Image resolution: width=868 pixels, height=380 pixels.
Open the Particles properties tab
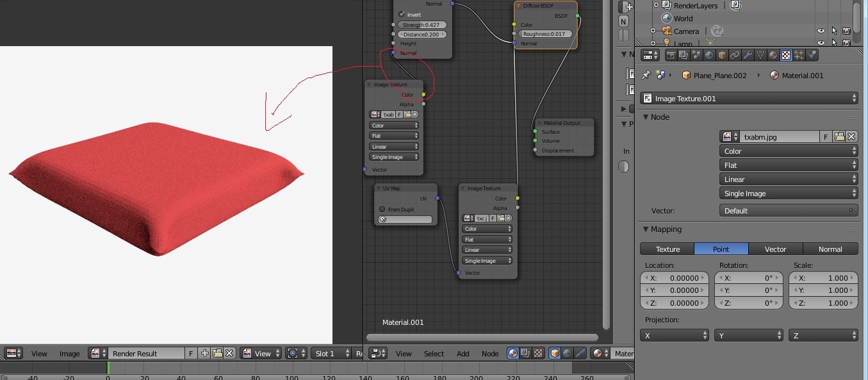coord(799,55)
